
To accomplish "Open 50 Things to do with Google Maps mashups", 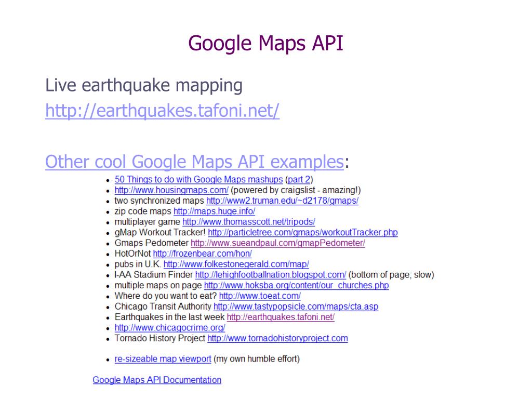I will pos(198,179).
